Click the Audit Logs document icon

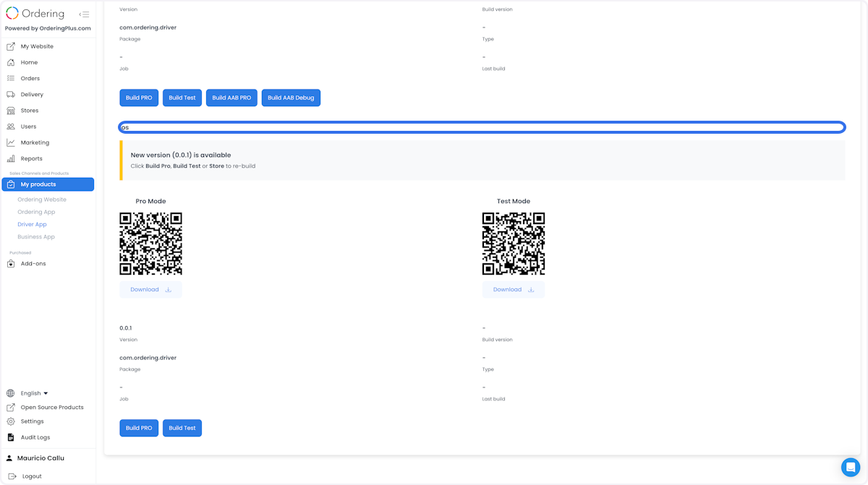[x=11, y=437]
